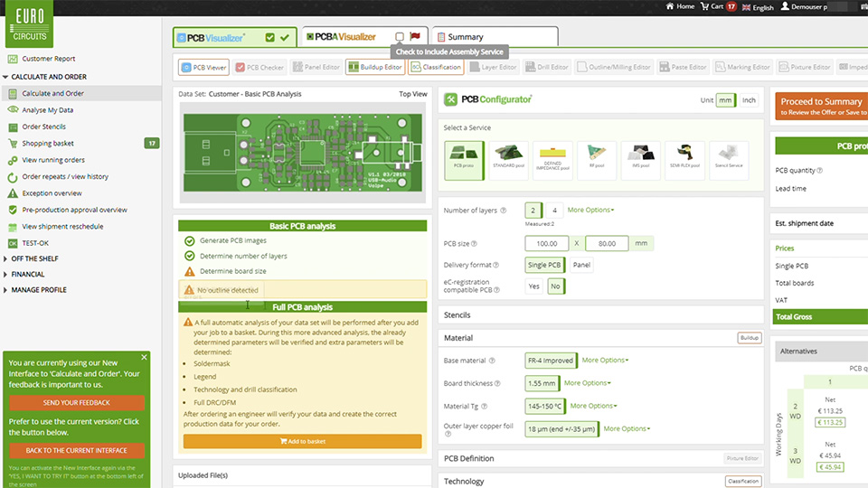Open More Options for base material
The height and width of the screenshot is (488, 868).
point(605,361)
